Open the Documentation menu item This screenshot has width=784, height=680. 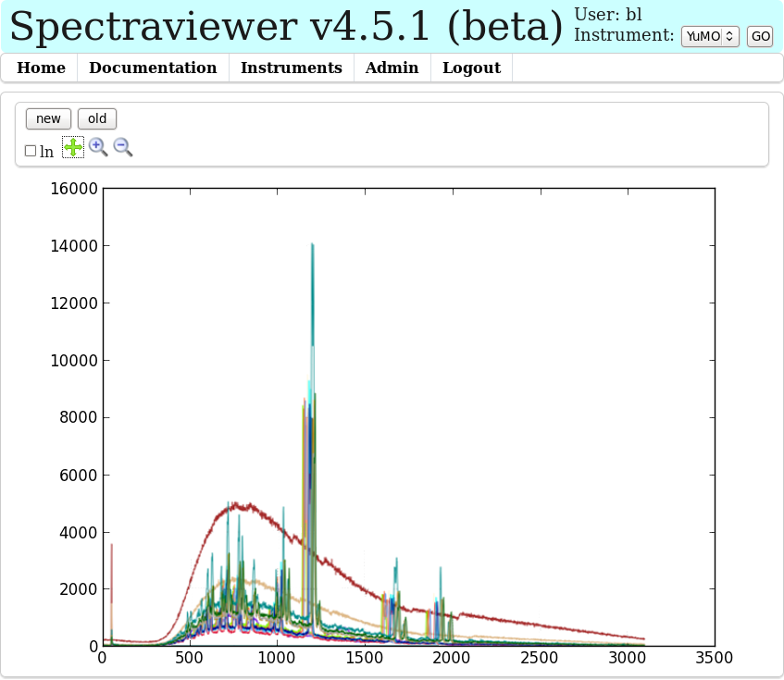click(153, 68)
